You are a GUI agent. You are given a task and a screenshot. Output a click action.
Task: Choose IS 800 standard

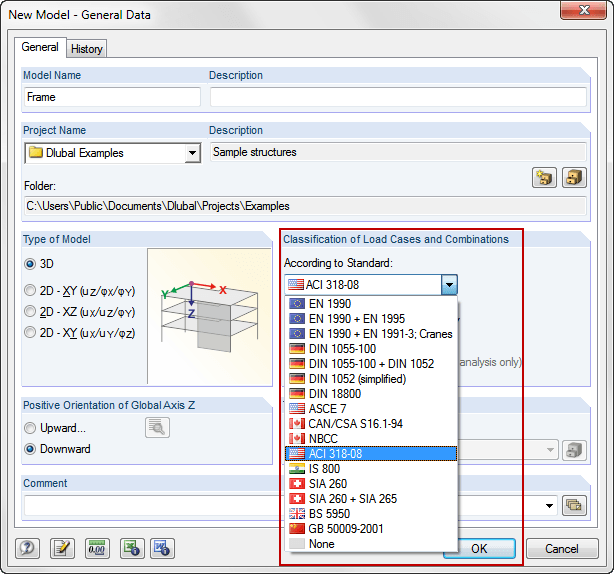371,469
